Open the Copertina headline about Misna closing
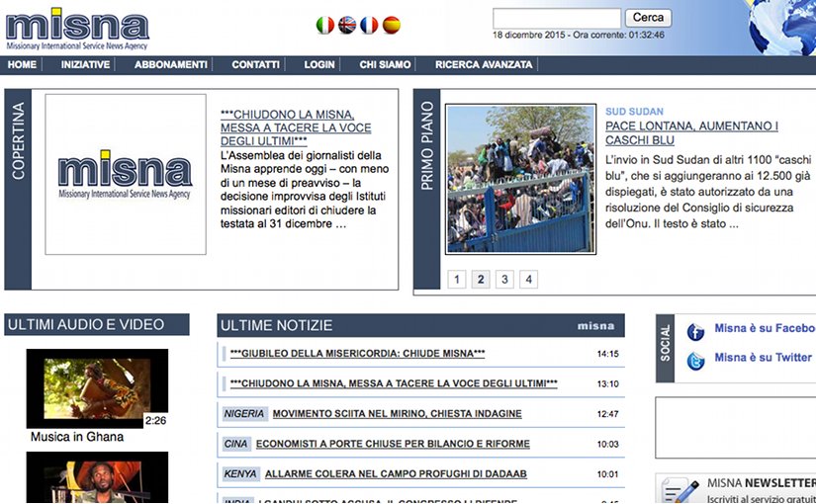The height and width of the screenshot is (504, 816). 296,127
